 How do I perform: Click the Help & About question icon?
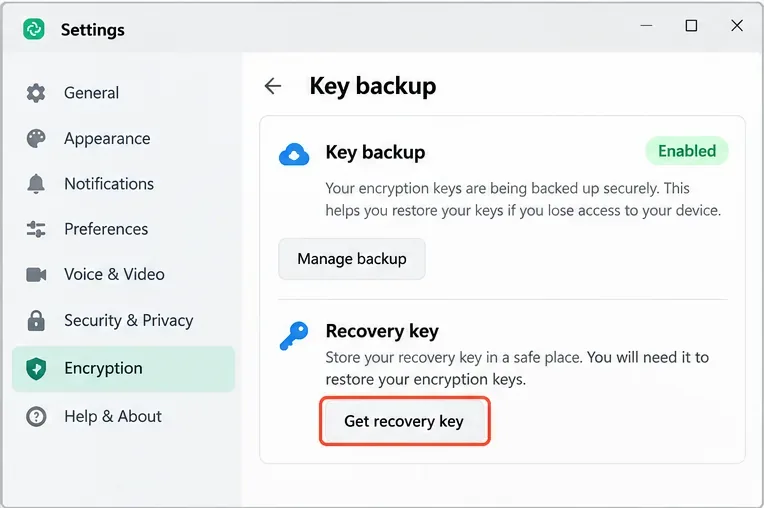[37, 416]
